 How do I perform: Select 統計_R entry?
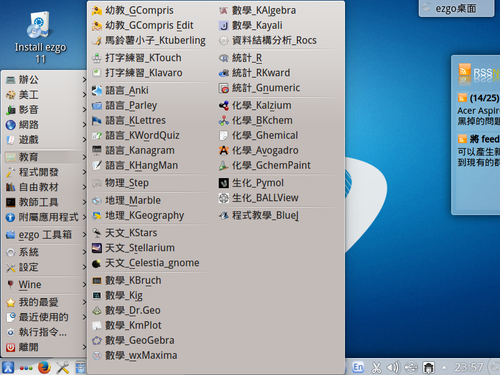240,58
